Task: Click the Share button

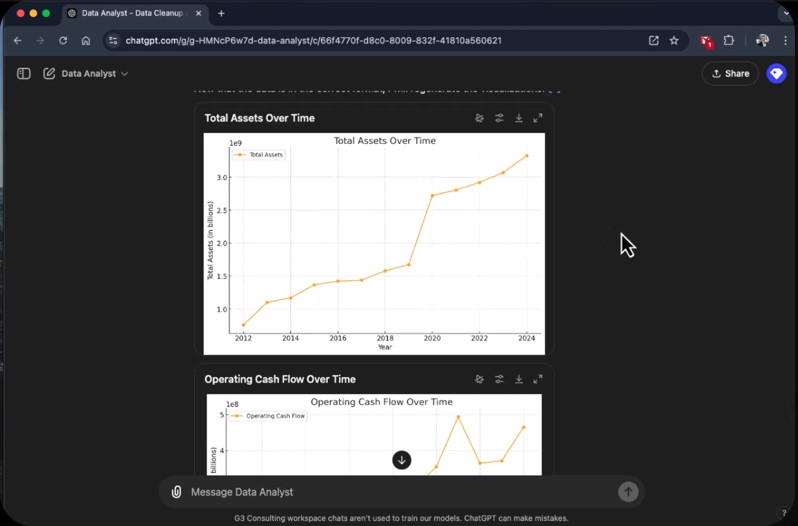Action: coord(730,74)
